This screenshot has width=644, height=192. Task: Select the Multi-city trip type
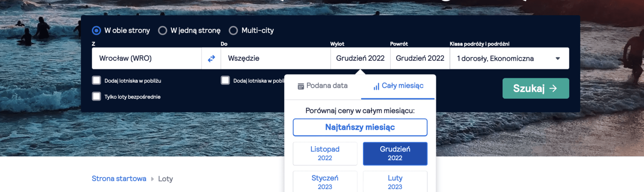[233, 31]
